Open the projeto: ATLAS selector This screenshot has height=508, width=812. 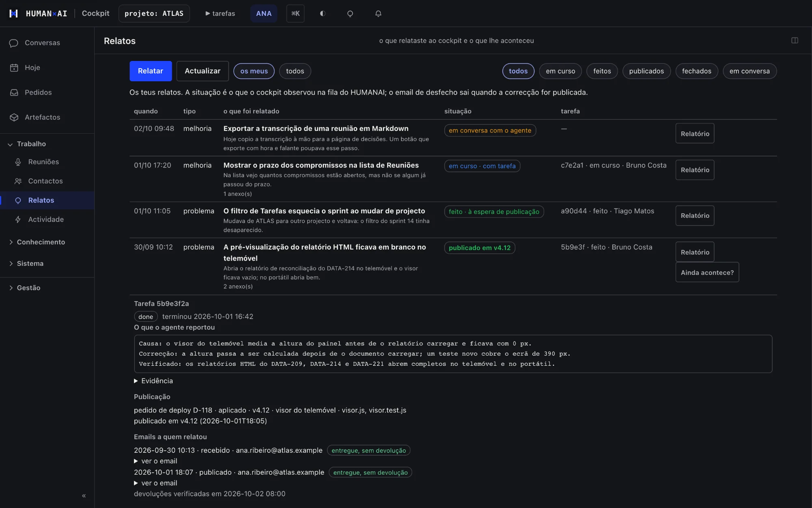click(x=154, y=13)
